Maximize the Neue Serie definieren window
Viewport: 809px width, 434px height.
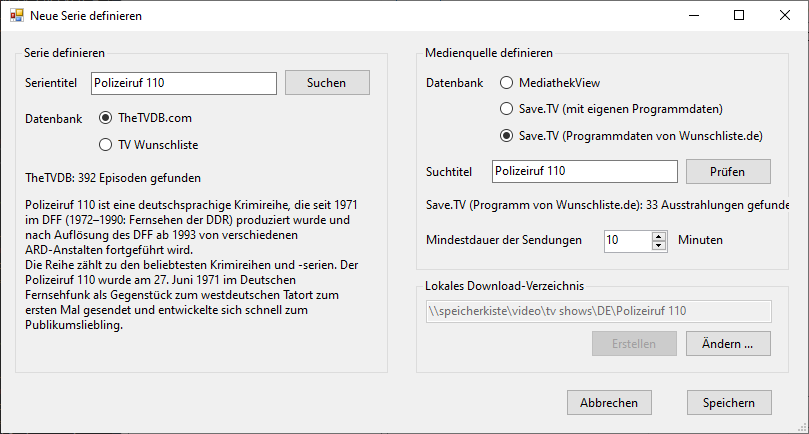click(x=739, y=16)
